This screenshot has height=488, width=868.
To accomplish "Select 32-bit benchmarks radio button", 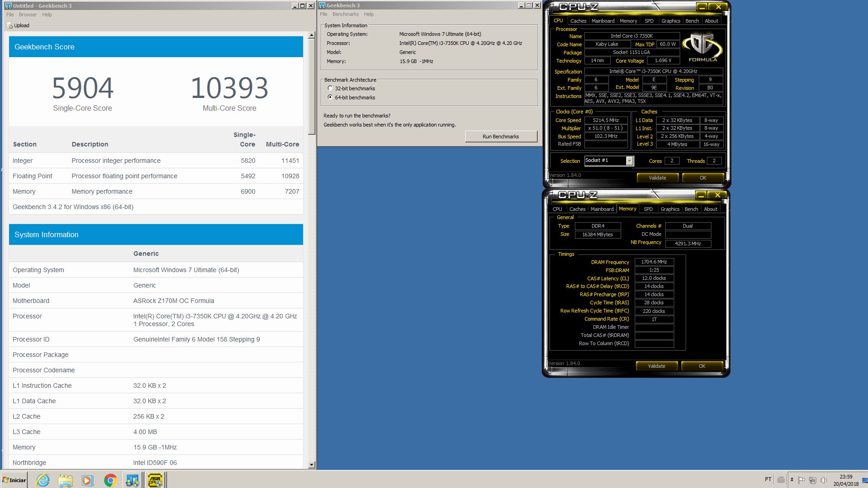I will click(330, 88).
